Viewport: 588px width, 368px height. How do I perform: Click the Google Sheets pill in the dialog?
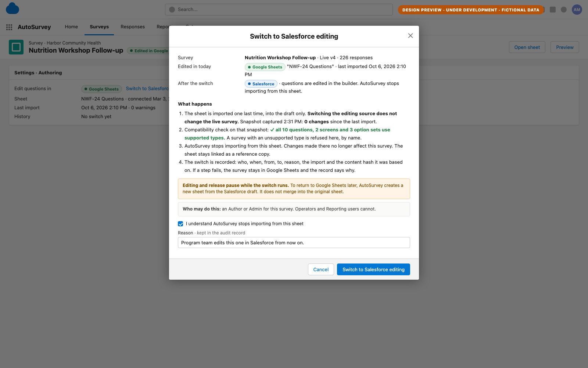(x=265, y=67)
